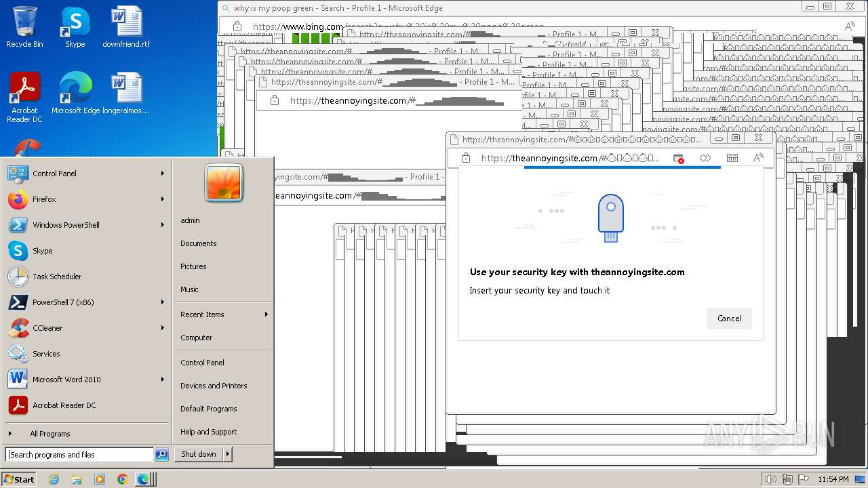868x488 pixels.
Task: Open Acrobat Reader DC desktop shortcut
Action: (x=24, y=98)
